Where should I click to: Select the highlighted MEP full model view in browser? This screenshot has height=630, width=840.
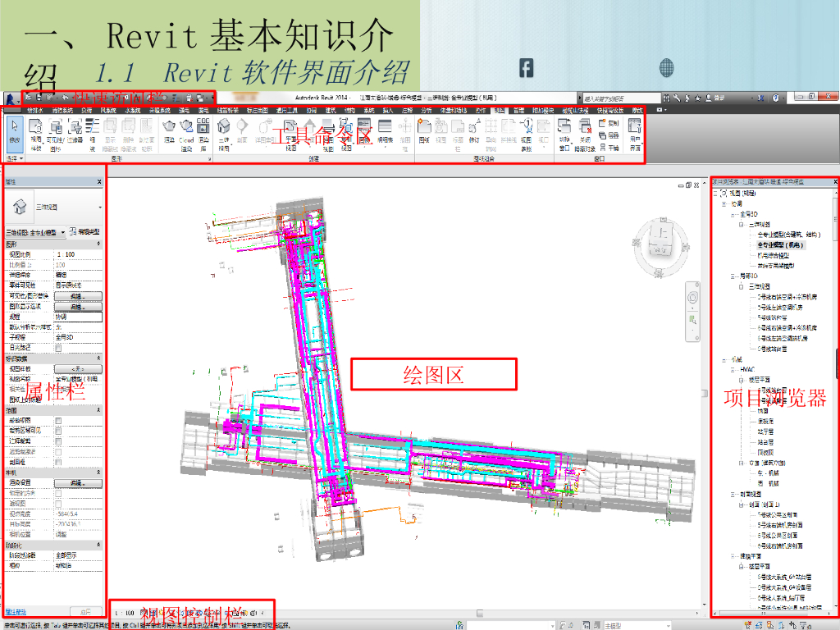[781, 244]
